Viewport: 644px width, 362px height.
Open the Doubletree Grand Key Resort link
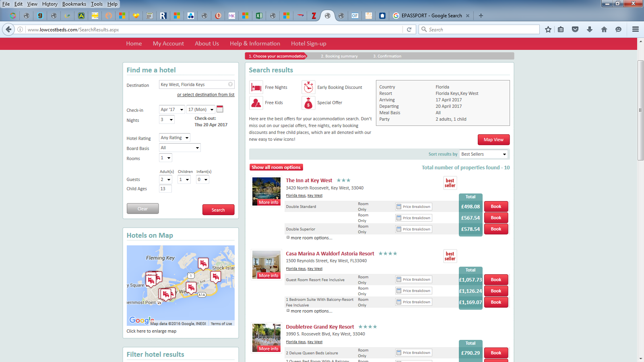coord(320,327)
